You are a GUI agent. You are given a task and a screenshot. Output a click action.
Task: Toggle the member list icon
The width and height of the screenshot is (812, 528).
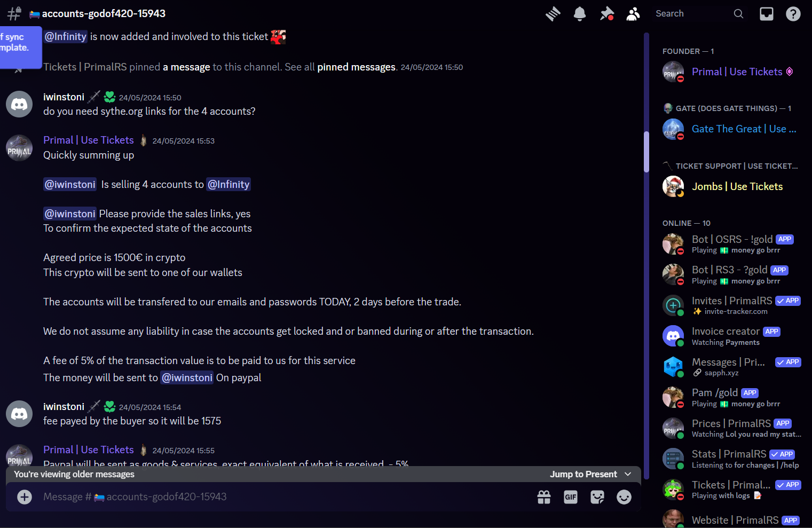click(633, 14)
